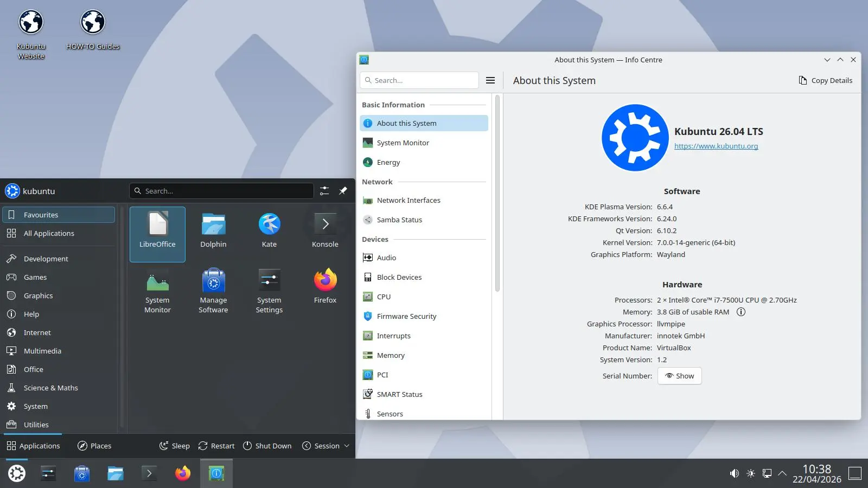868x488 pixels.
Task: Pin the application launcher open
Action: tap(343, 191)
